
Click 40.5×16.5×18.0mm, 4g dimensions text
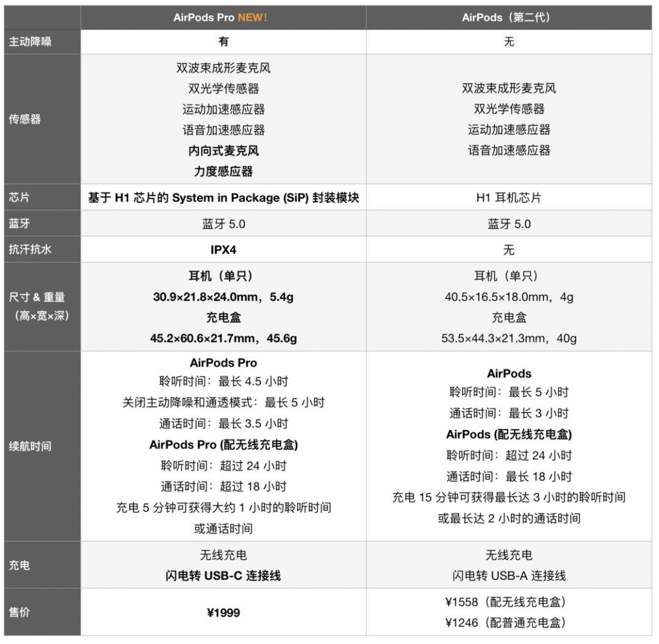[x=508, y=297]
